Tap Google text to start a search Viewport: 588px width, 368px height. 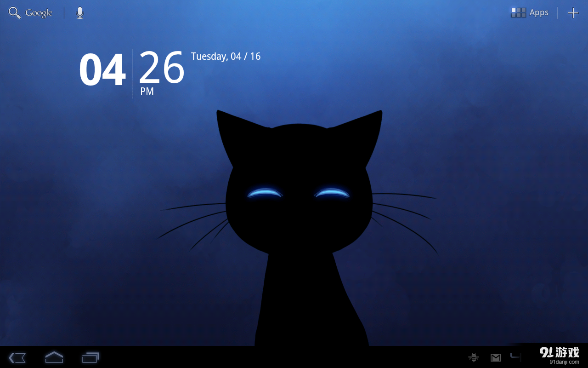pyautogui.click(x=40, y=12)
